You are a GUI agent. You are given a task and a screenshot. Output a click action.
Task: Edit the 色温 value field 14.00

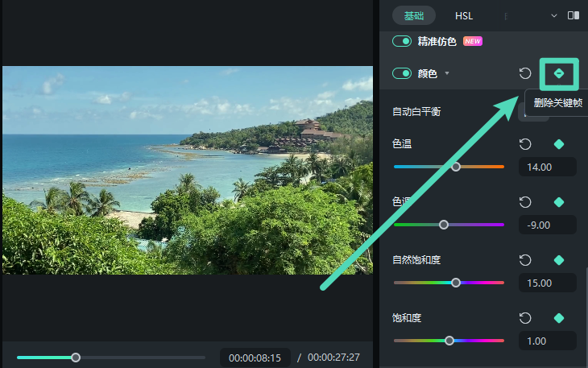pyautogui.click(x=548, y=167)
